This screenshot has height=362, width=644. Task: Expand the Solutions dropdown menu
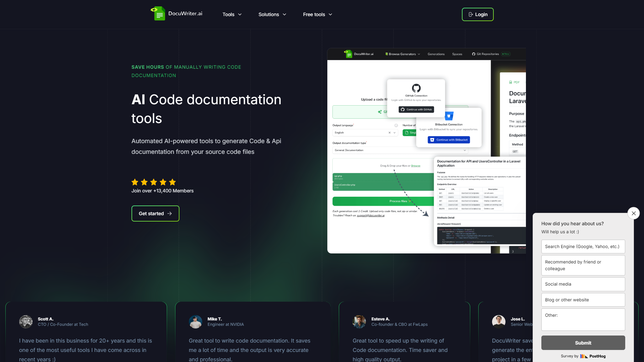tap(272, 14)
